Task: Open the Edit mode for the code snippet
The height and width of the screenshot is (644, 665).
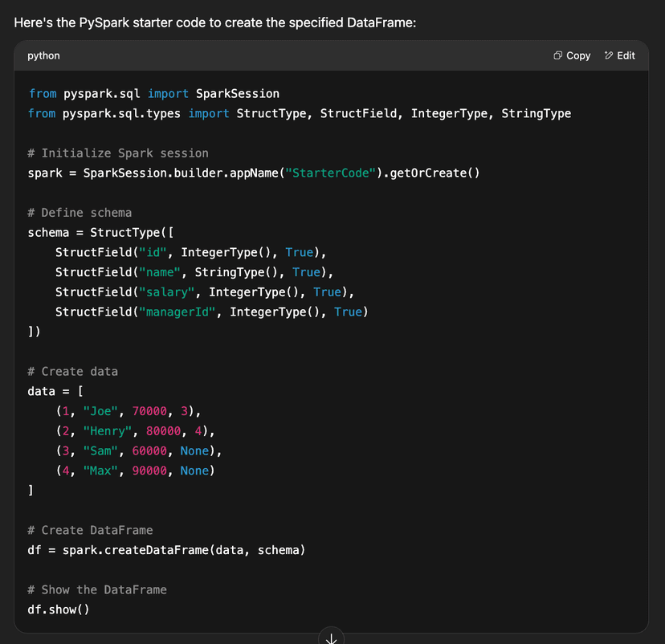Action: click(x=620, y=55)
